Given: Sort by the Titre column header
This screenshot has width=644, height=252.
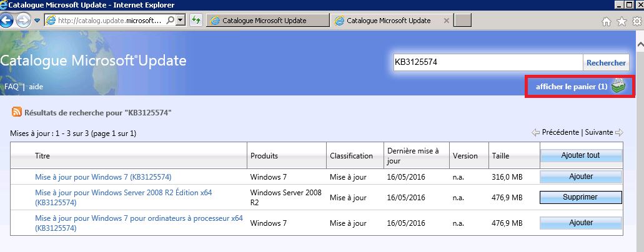Looking at the screenshot, I should [42, 156].
